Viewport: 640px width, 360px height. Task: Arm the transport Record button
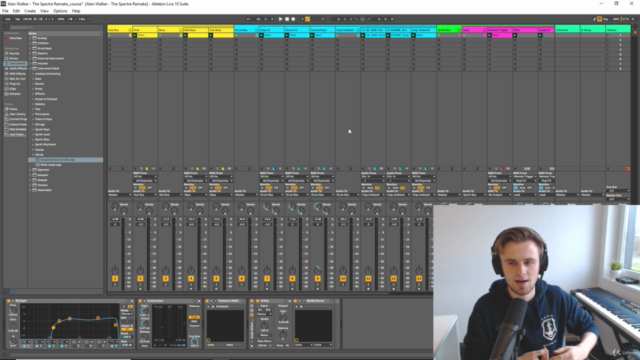point(293,19)
